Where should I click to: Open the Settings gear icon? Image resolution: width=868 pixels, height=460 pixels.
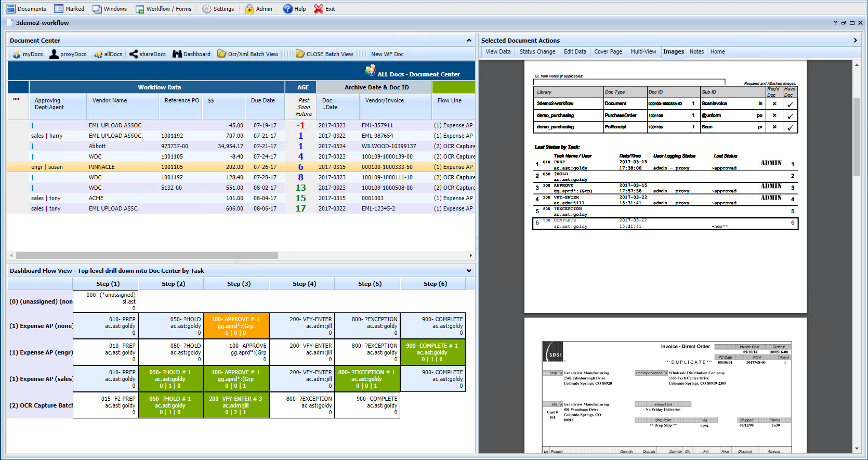(x=207, y=9)
